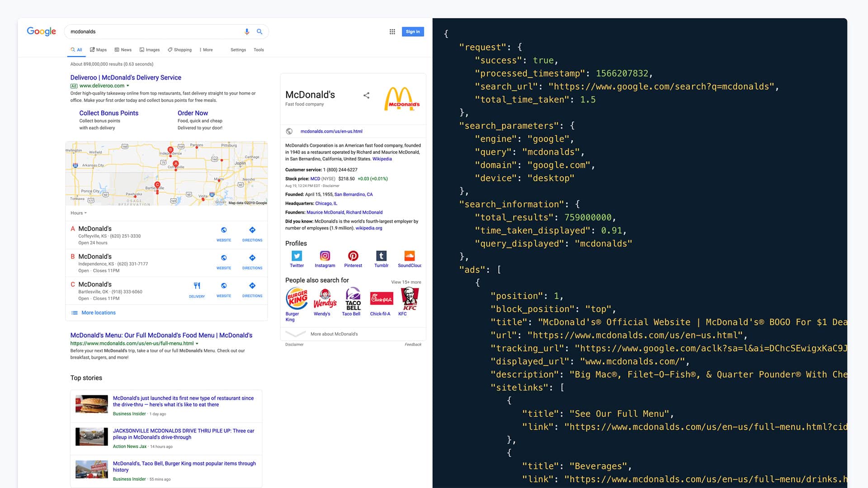This screenshot has height=488, width=868.
Task: Expand More about McDonald's chevron
Action: point(296,334)
